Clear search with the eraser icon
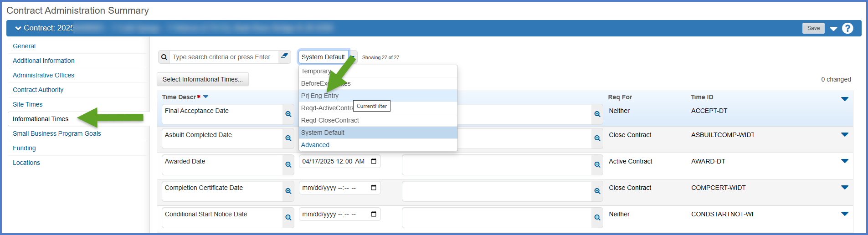This screenshot has width=868, height=235. point(284,56)
